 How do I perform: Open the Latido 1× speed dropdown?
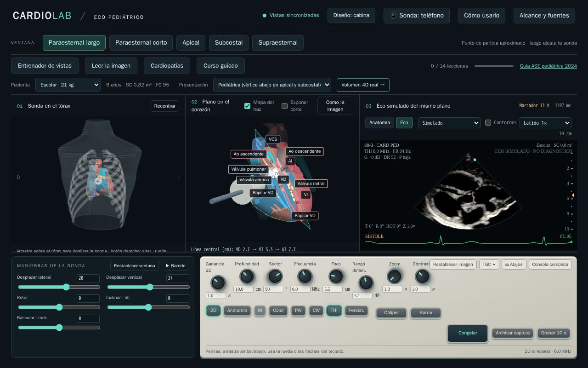click(x=545, y=123)
